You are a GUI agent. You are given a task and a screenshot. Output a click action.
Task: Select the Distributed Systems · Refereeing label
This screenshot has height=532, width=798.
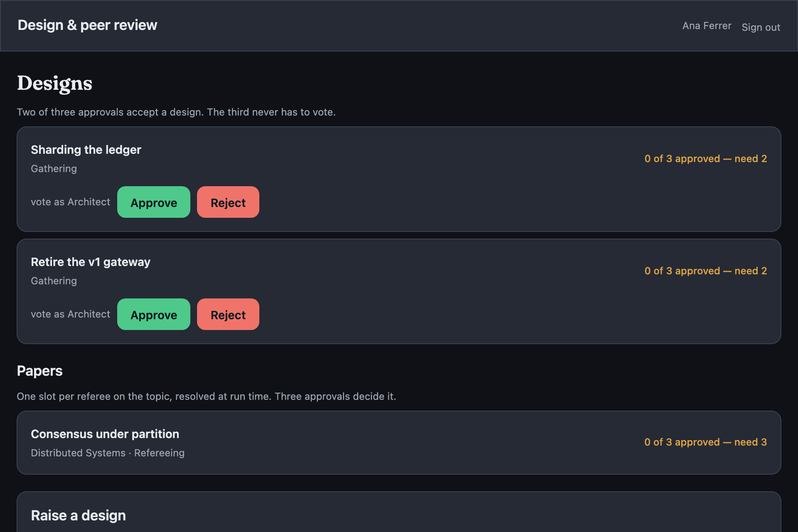pos(108,453)
